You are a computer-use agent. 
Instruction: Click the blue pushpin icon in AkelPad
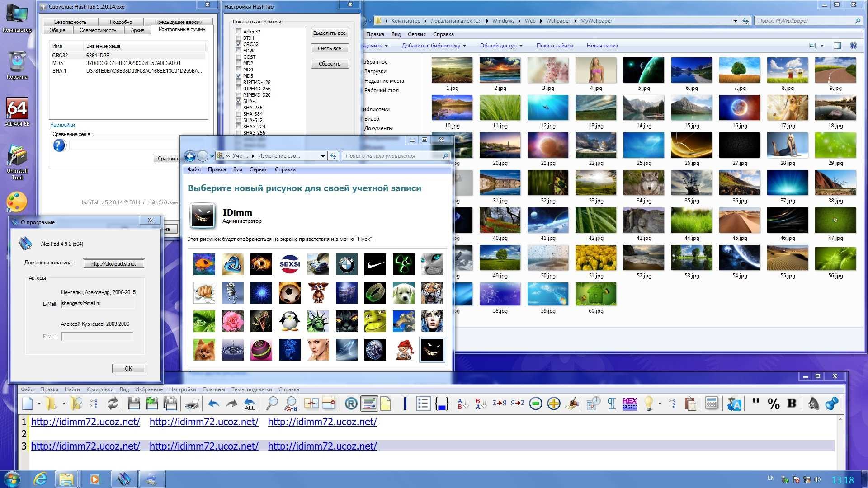[x=831, y=404]
